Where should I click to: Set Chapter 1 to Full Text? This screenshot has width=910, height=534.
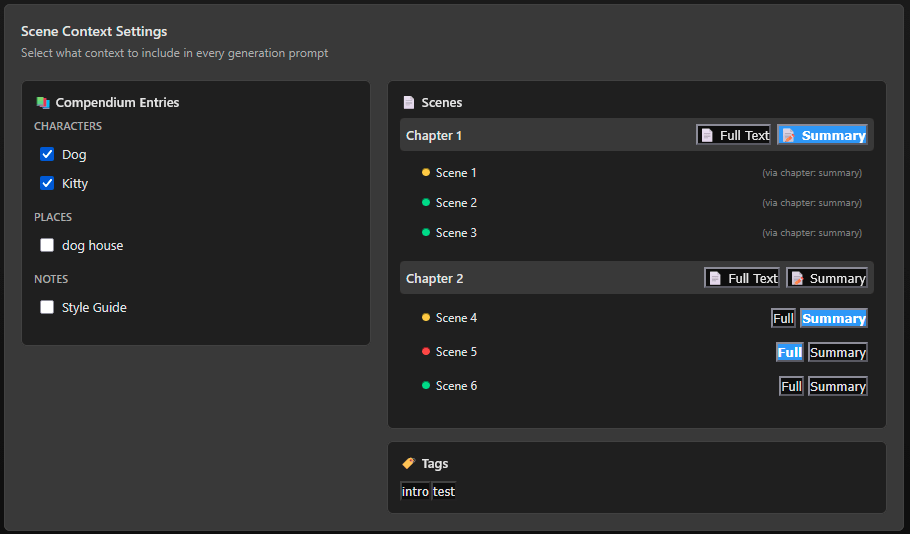point(734,135)
